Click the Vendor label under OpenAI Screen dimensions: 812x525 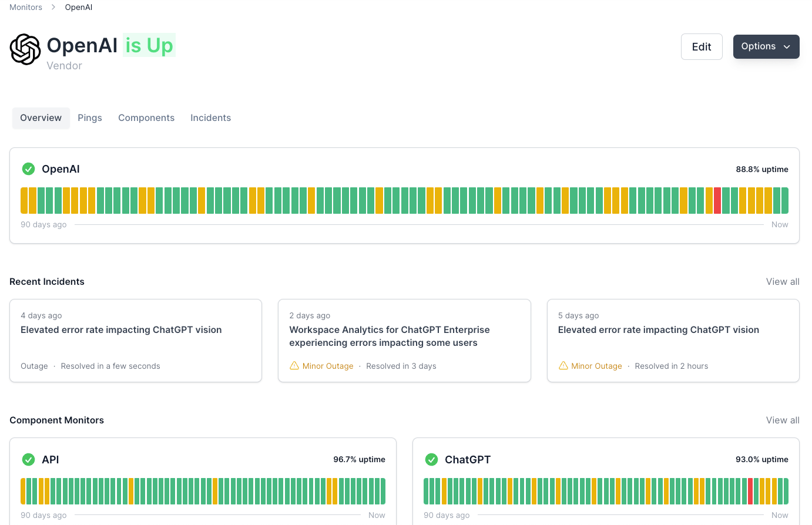pyautogui.click(x=65, y=66)
